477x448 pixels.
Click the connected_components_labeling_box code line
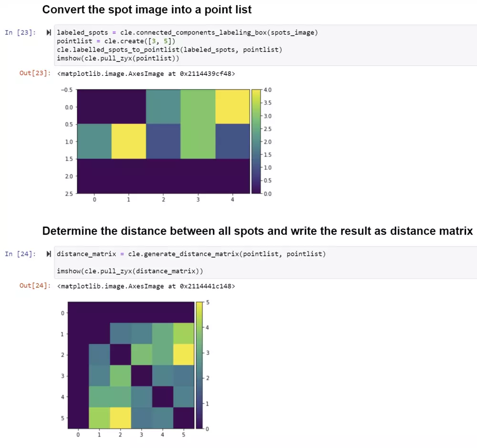coord(187,33)
